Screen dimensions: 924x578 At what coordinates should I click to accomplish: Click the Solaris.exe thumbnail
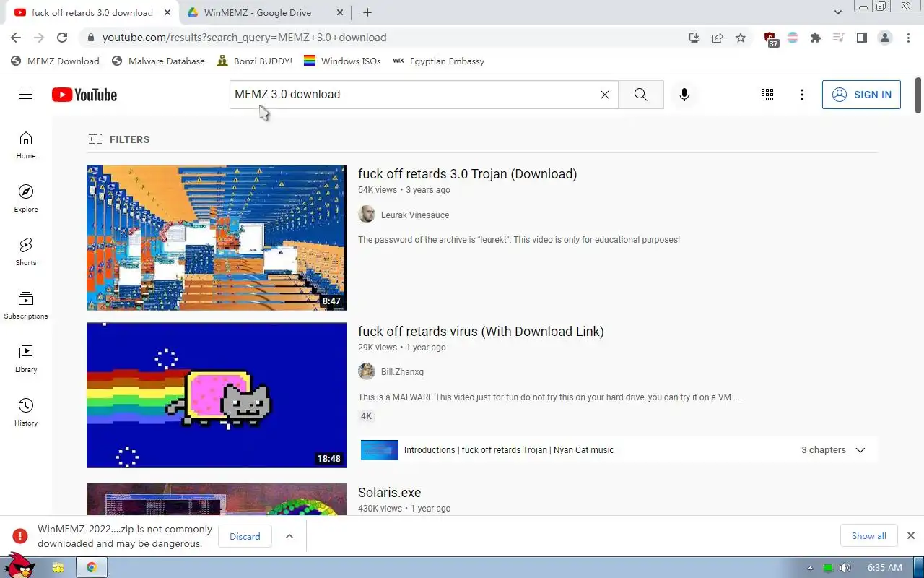[x=217, y=499]
